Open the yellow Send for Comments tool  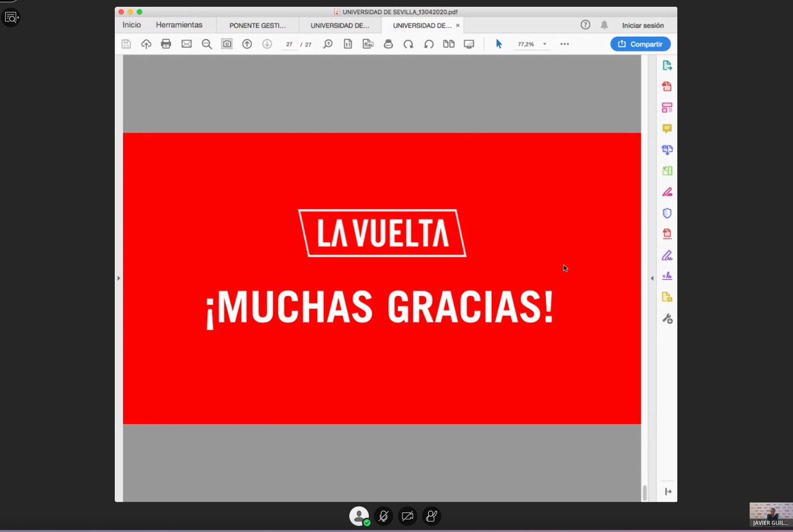coord(667,297)
